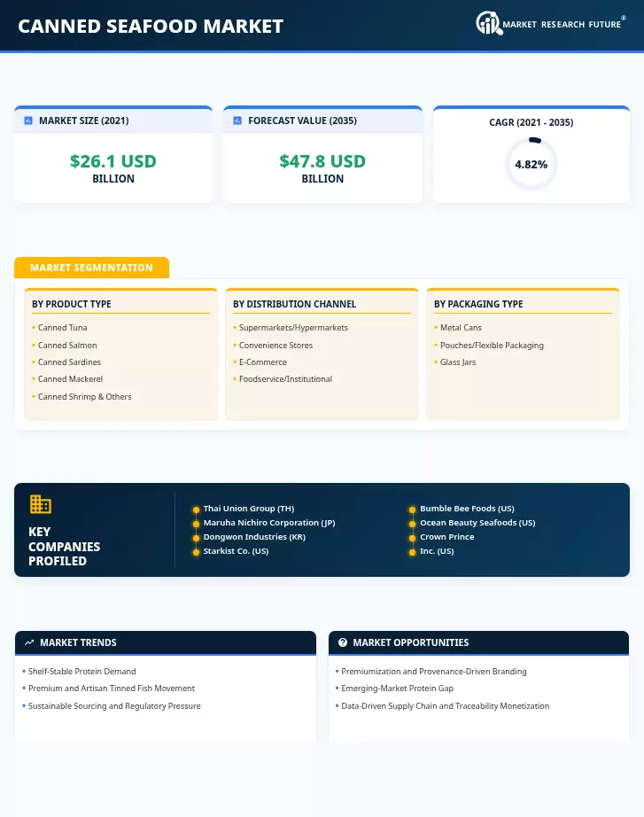644x817 pixels.
Task: Click Dongwon Industries (KR) company
Action: tap(254, 537)
